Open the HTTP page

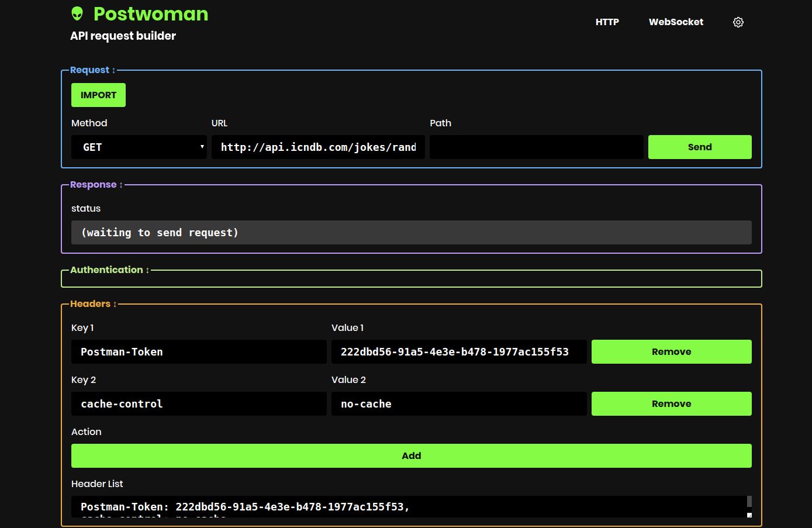click(607, 22)
